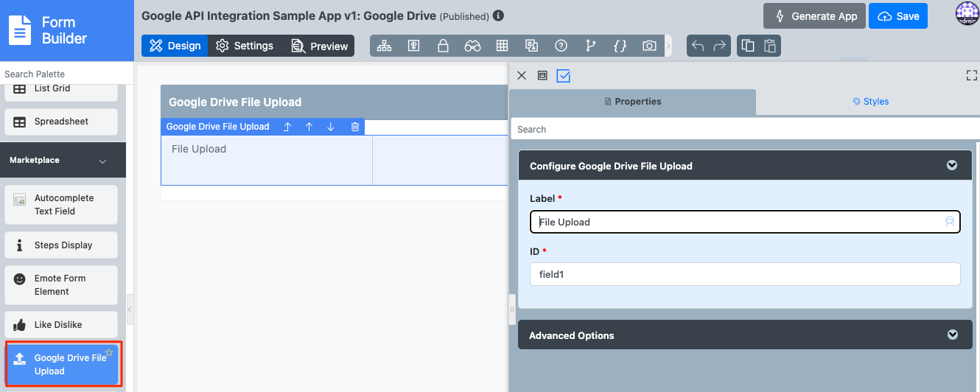Click the undo arrow icon
Image resolution: width=980 pixels, height=392 pixels.
(698, 46)
